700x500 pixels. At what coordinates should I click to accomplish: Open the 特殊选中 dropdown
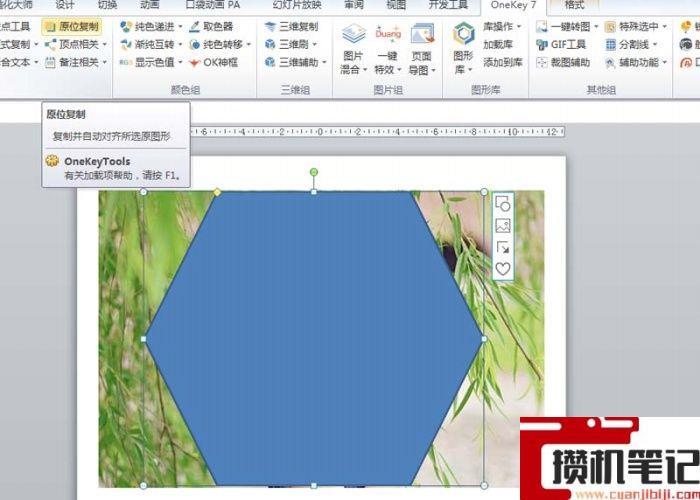coord(664,27)
